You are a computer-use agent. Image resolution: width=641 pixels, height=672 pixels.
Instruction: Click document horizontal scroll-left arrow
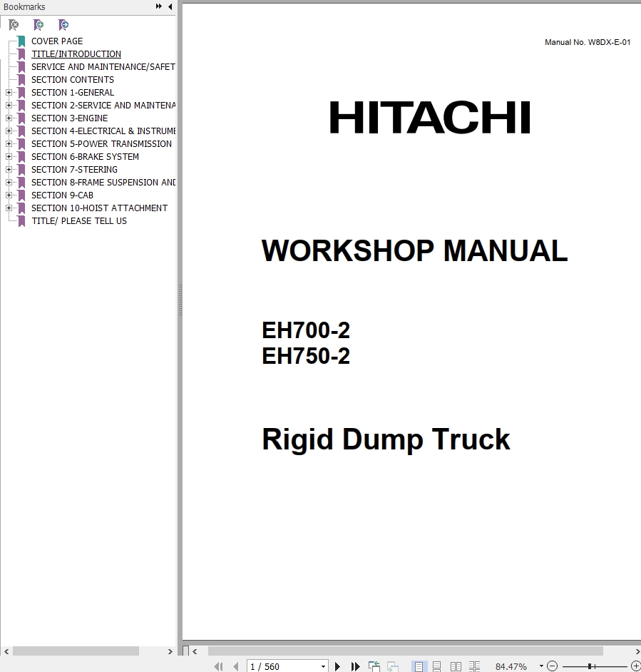195,651
